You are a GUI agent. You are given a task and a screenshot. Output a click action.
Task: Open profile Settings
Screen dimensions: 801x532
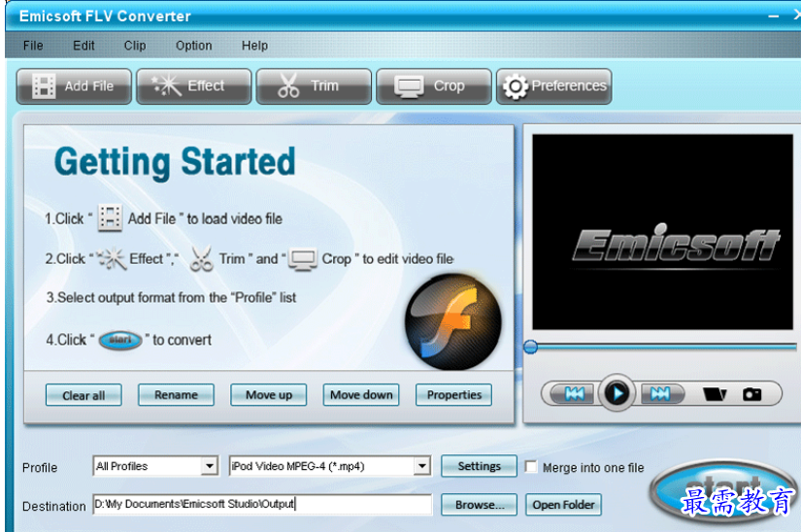pyautogui.click(x=480, y=466)
